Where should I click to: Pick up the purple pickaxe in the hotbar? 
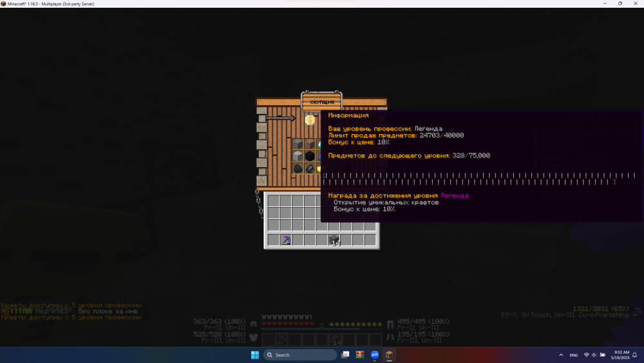click(286, 240)
